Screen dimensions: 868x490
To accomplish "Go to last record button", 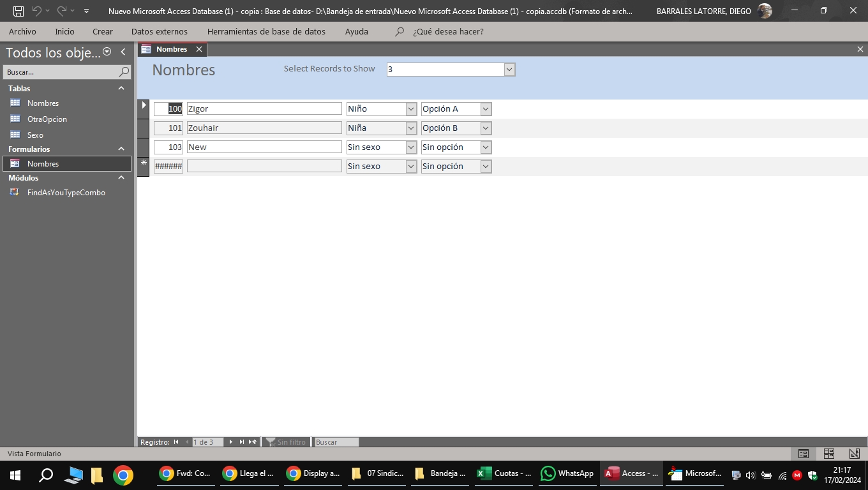I will coord(241,442).
